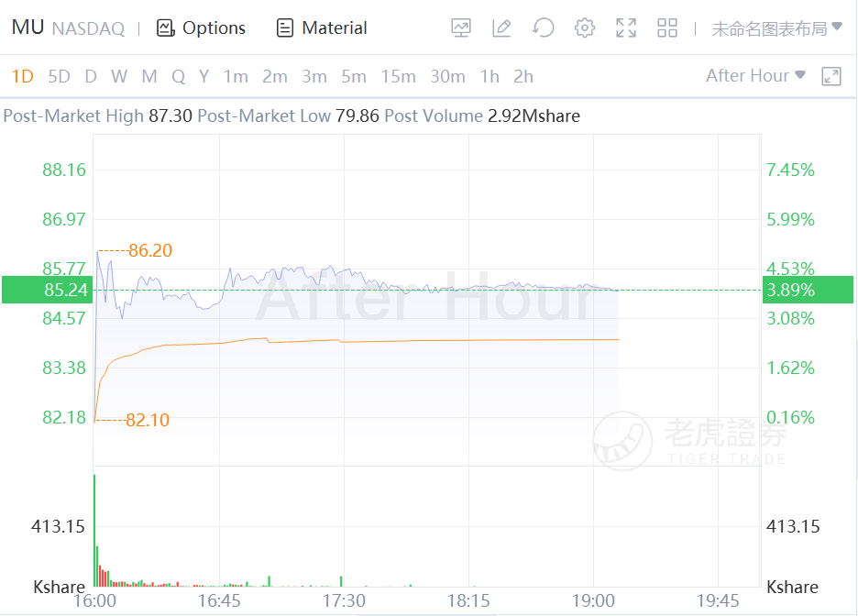Select the 2h interval tab

pyautogui.click(x=523, y=76)
